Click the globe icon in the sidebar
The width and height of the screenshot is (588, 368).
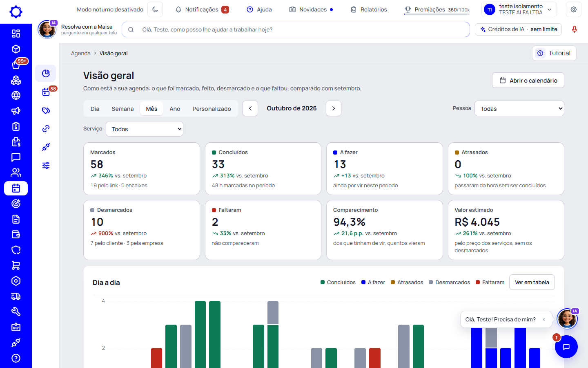[x=16, y=95]
